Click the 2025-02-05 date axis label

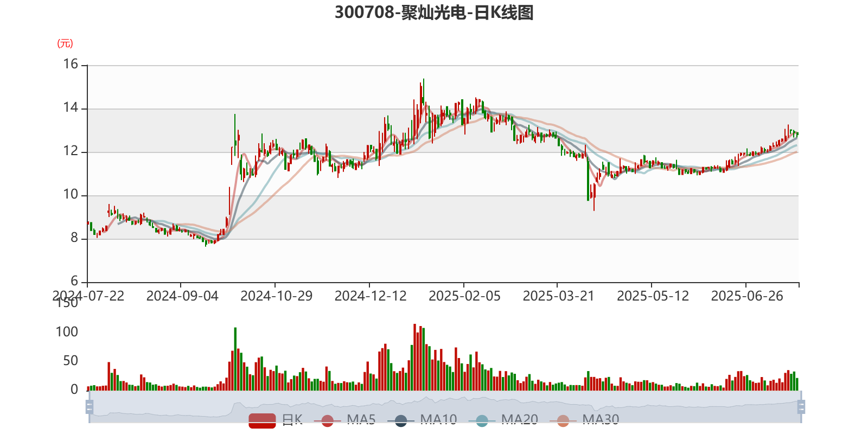pyautogui.click(x=464, y=296)
